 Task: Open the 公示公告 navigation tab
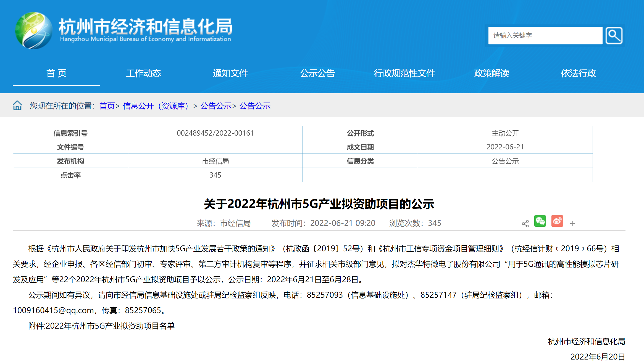[317, 73]
